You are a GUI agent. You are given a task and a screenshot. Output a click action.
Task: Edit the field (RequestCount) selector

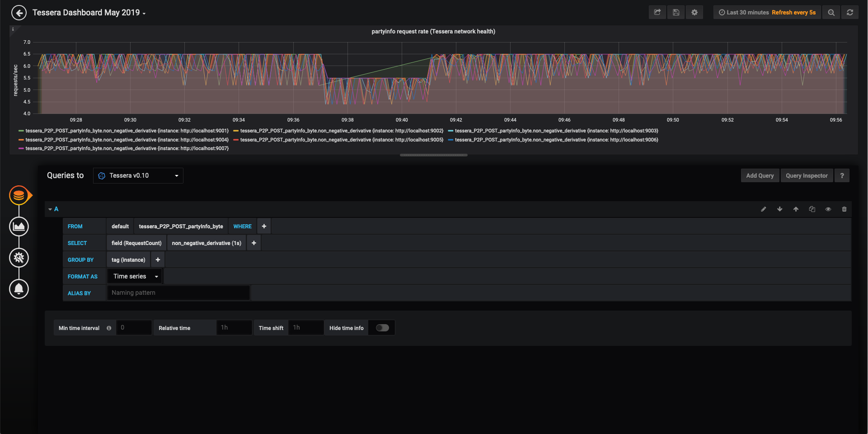[136, 243]
